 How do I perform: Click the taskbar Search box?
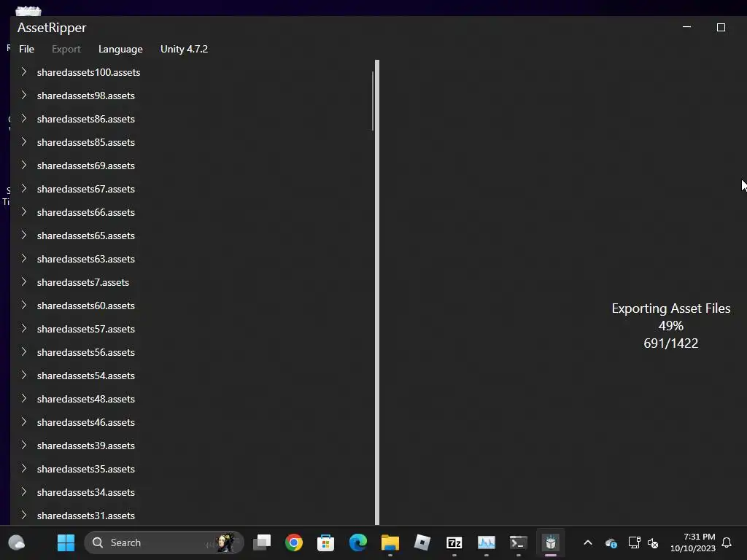[164, 542]
